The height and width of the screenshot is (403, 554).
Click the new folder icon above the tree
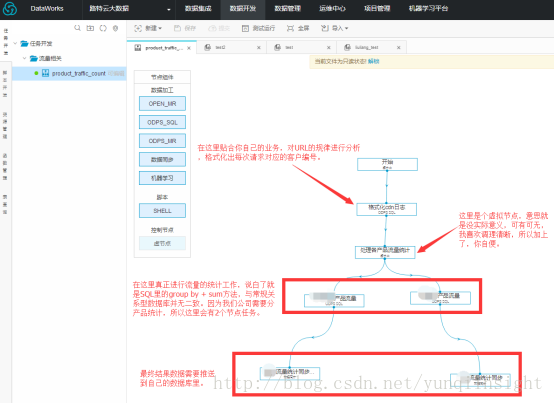90,28
